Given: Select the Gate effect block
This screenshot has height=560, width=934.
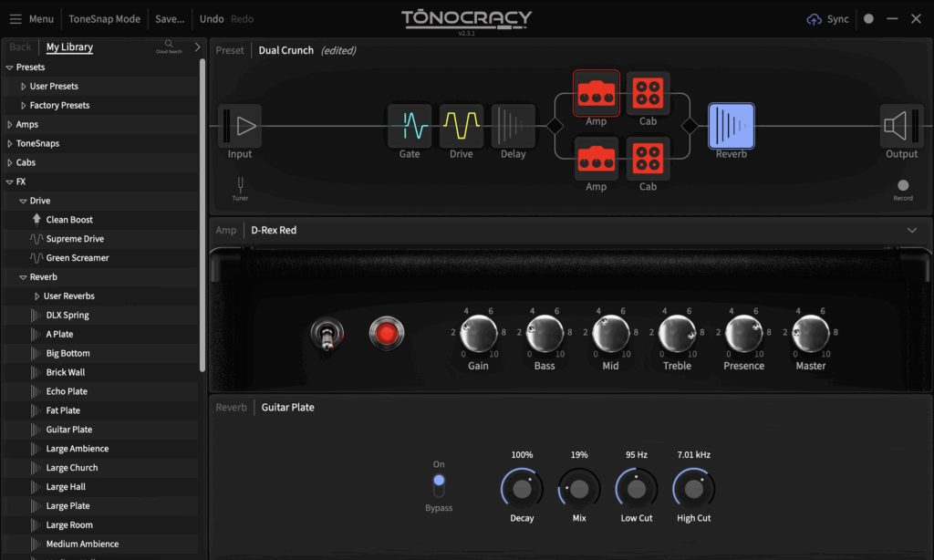Looking at the screenshot, I should coord(410,126).
